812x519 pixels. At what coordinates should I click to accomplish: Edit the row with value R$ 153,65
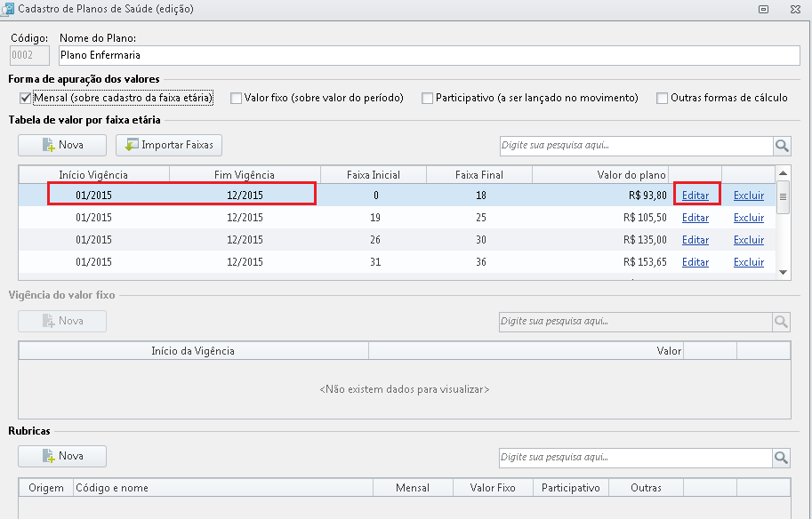point(695,262)
